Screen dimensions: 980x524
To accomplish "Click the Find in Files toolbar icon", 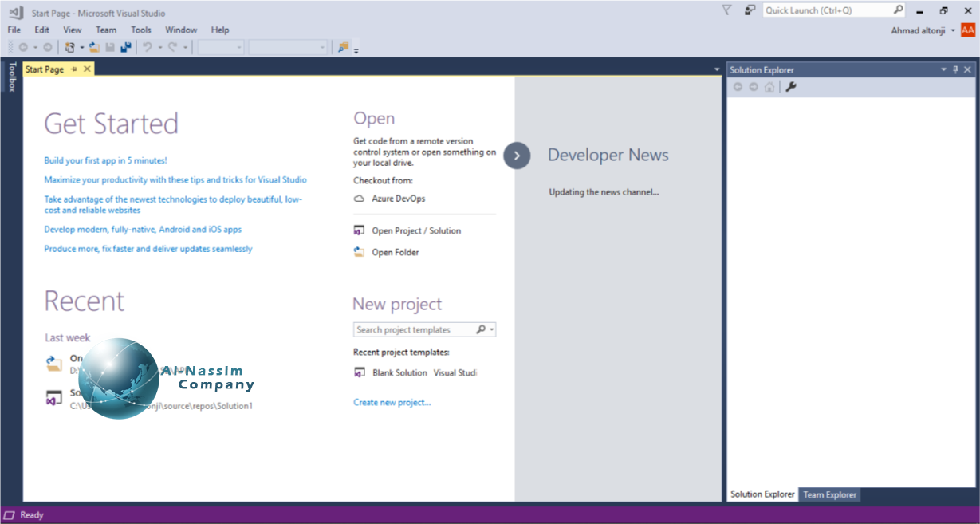I will (343, 48).
